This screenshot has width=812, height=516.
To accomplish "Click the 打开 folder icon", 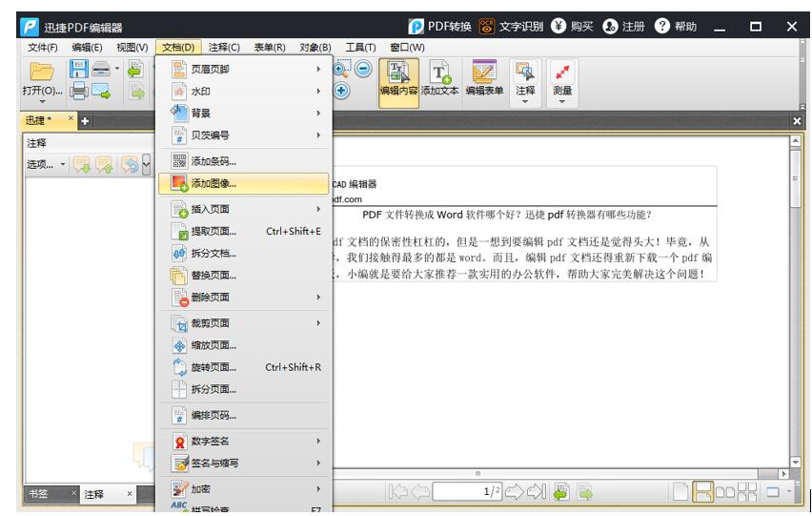I will [42, 71].
